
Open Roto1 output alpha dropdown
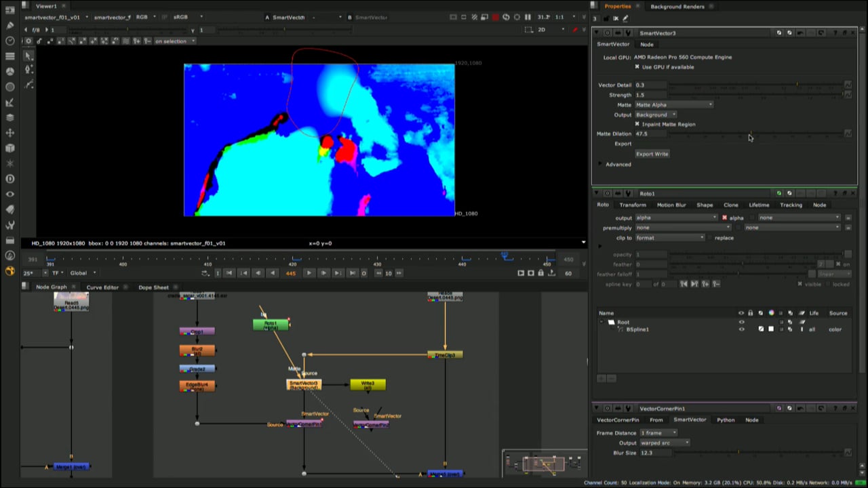(675, 218)
